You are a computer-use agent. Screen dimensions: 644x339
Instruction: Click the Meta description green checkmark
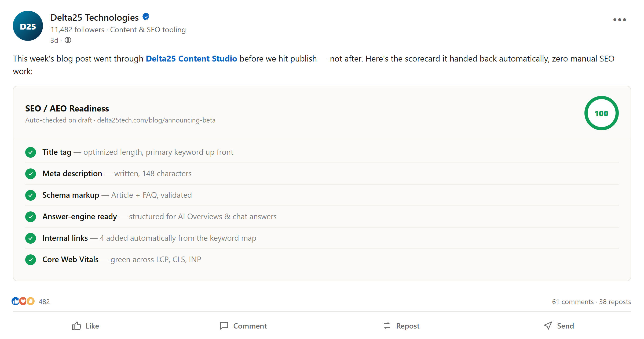point(31,174)
